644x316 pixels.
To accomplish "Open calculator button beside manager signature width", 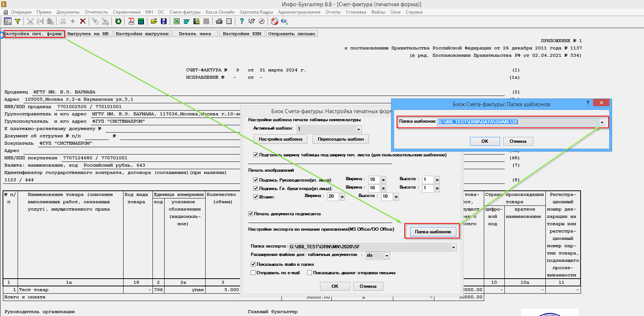I will (x=383, y=180).
